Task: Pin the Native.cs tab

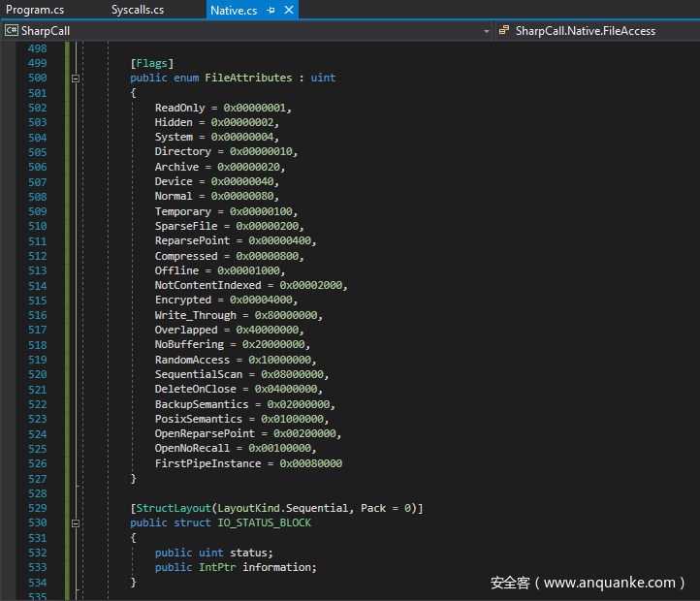Action: [271, 10]
